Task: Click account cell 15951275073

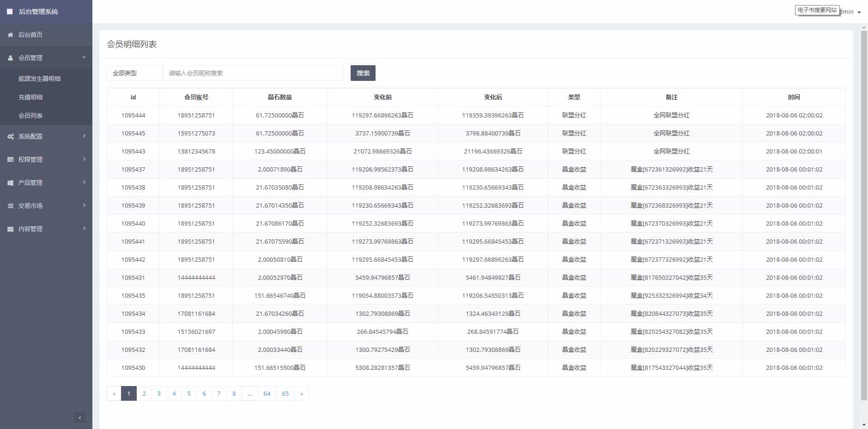Action: [196, 133]
